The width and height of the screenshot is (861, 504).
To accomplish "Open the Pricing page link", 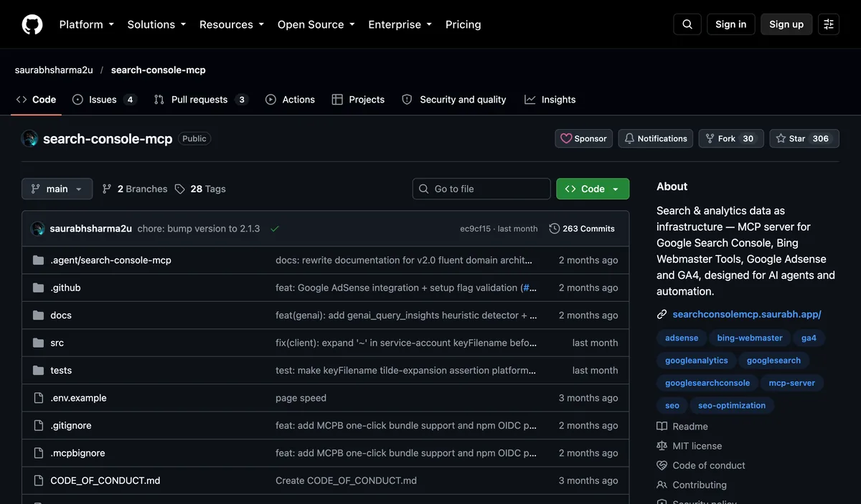I will [x=464, y=24].
